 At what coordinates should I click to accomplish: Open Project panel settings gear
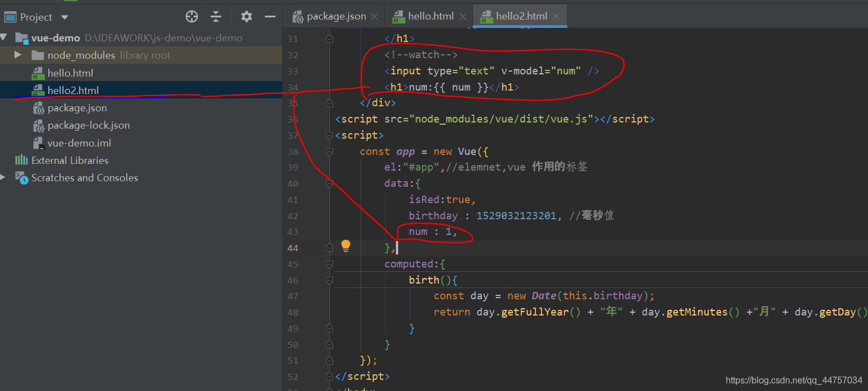pyautogui.click(x=246, y=17)
